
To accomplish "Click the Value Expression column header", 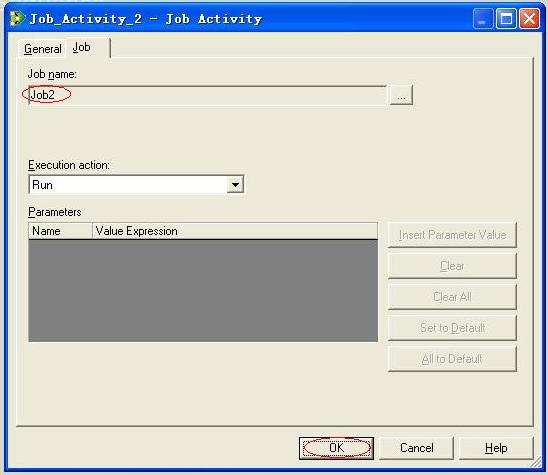I will point(235,231).
